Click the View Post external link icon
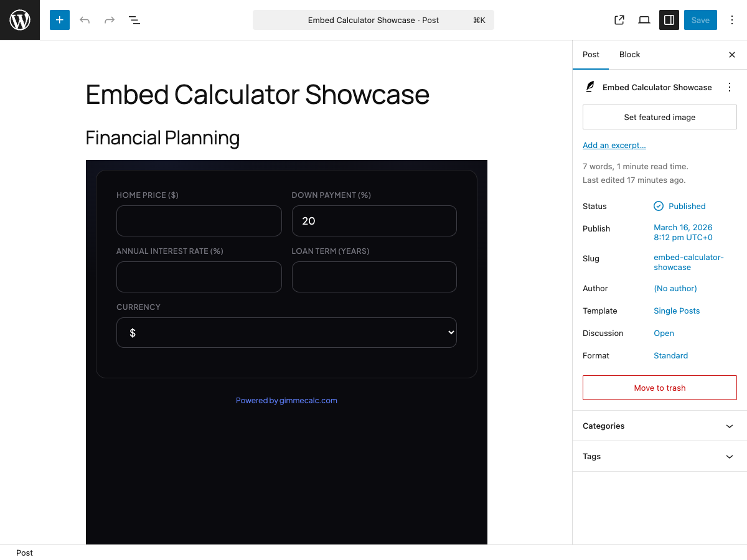Image resolution: width=747 pixels, height=560 pixels. (x=619, y=19)
